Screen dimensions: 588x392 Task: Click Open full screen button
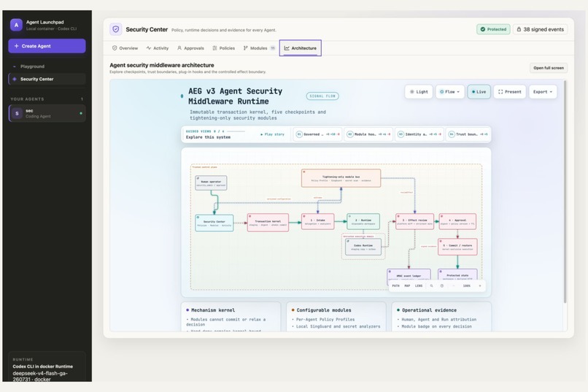tap(549, 68)
